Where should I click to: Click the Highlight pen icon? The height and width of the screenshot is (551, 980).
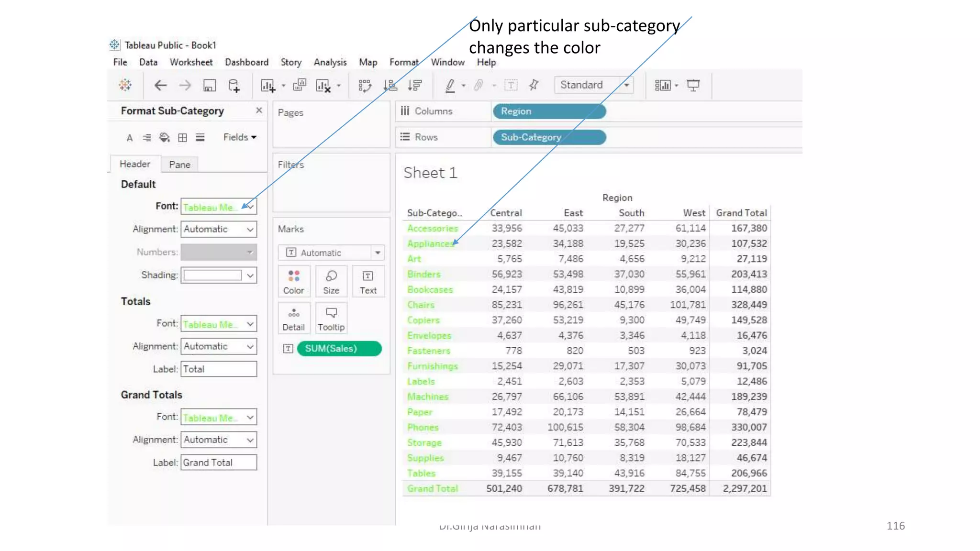(450, 86)
